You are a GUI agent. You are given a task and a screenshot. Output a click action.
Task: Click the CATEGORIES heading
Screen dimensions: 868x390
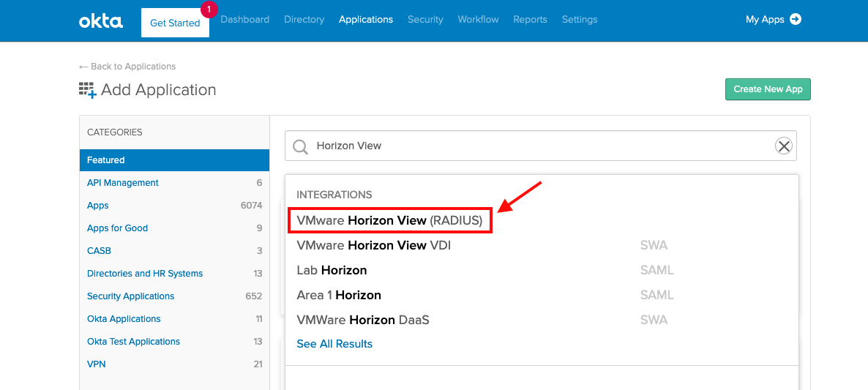(115, 132)
